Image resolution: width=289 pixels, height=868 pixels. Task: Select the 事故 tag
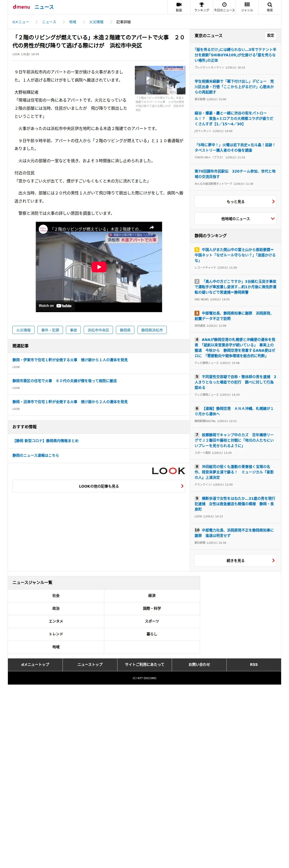tap(73, 330)
